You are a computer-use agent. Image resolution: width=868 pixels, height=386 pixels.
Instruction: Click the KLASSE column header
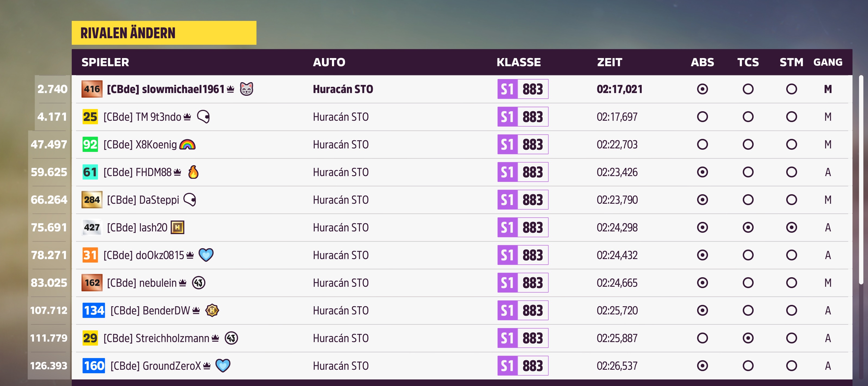pos(519,62)
